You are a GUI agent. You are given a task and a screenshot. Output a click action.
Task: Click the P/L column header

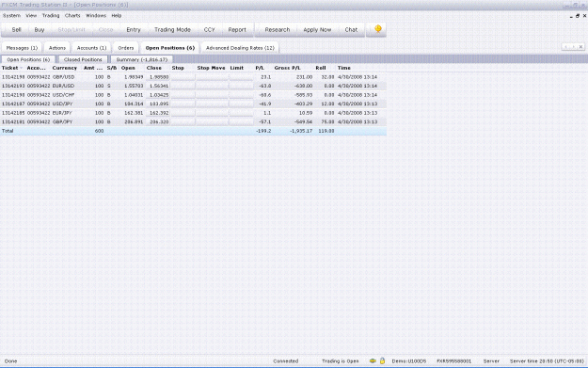[x=260, y=68]
